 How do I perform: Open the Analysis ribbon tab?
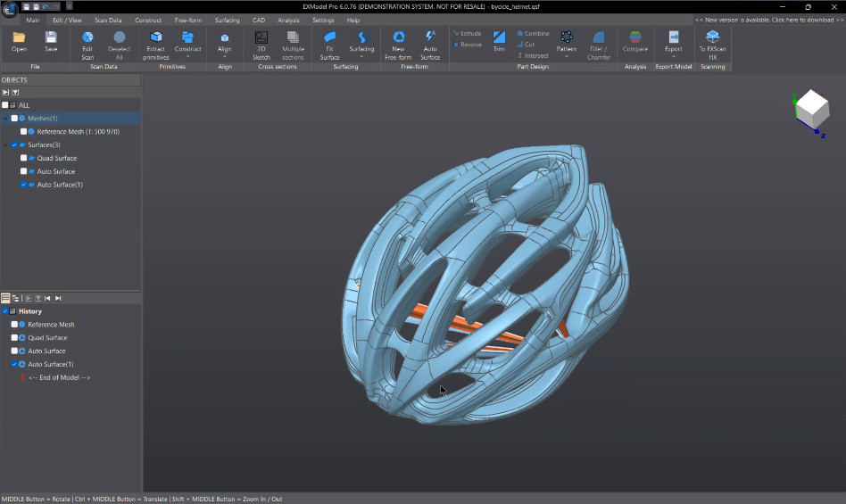tap(288, 20)
